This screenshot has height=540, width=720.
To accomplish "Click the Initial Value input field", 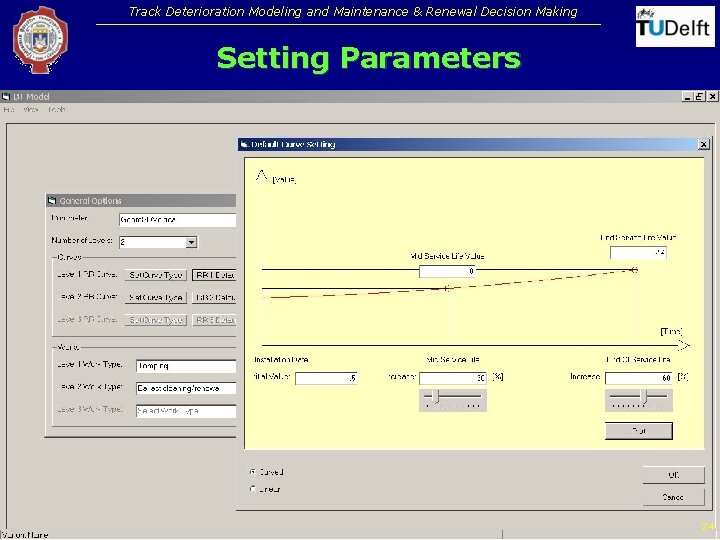I will 326,378.
